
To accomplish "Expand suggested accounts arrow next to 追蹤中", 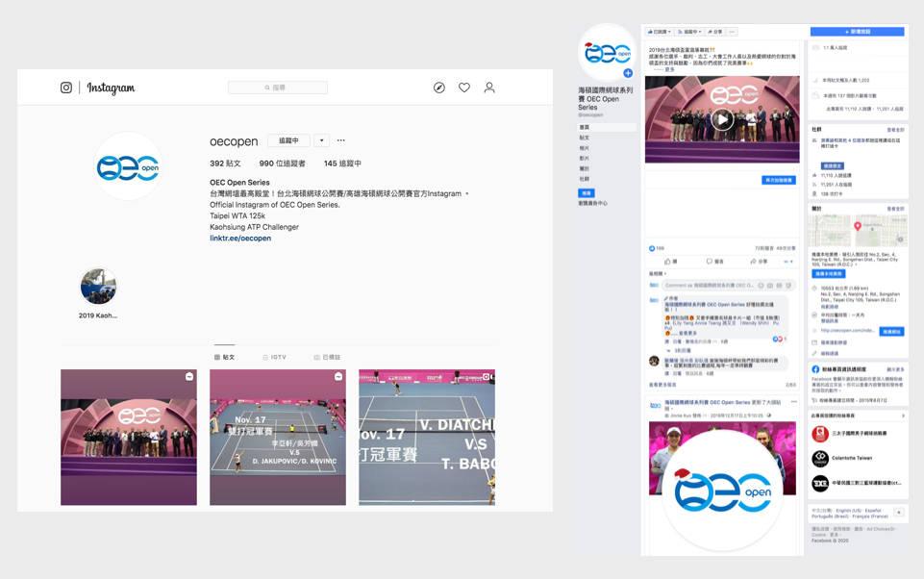I will (321, 140).
